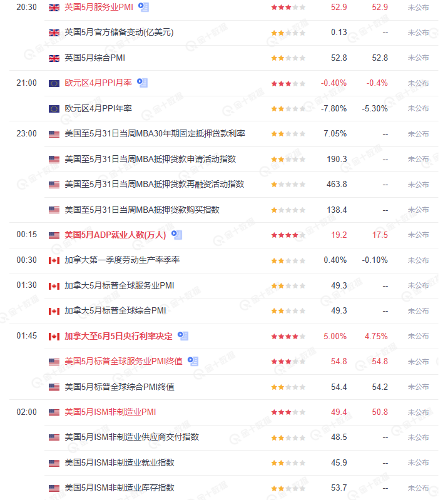Select 加拿大5月标普全球综合PMI title
The width and height of the screenshot is (440, 500).
(x=115, y=311)
